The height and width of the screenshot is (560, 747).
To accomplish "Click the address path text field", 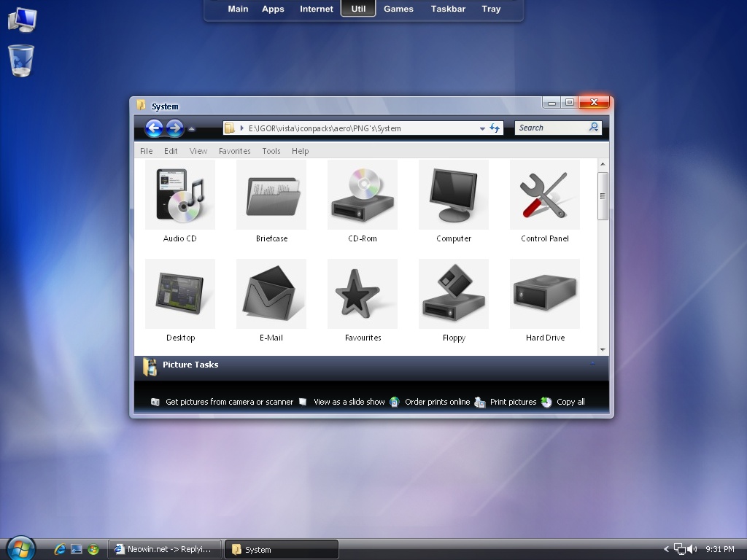I will (x=362, y=128).
